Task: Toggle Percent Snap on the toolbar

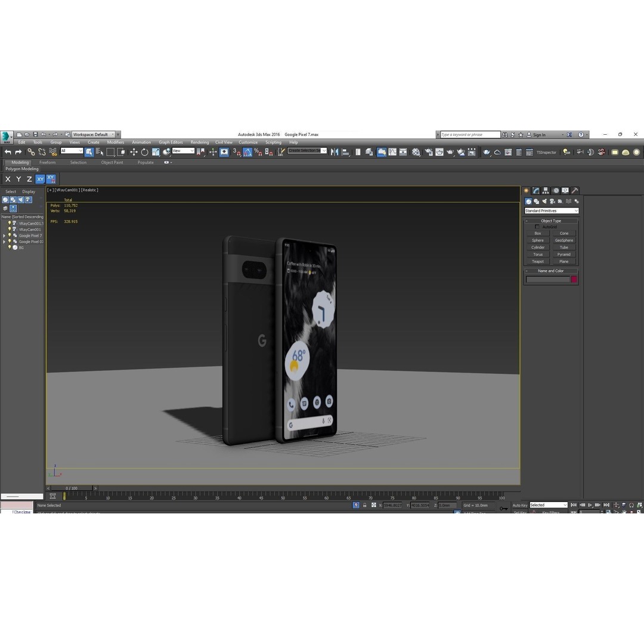Action: click(x=258, y=152)
